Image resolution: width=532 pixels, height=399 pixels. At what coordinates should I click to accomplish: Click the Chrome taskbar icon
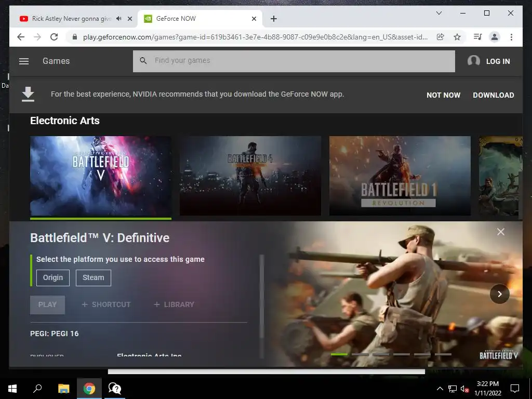[89, 389]
